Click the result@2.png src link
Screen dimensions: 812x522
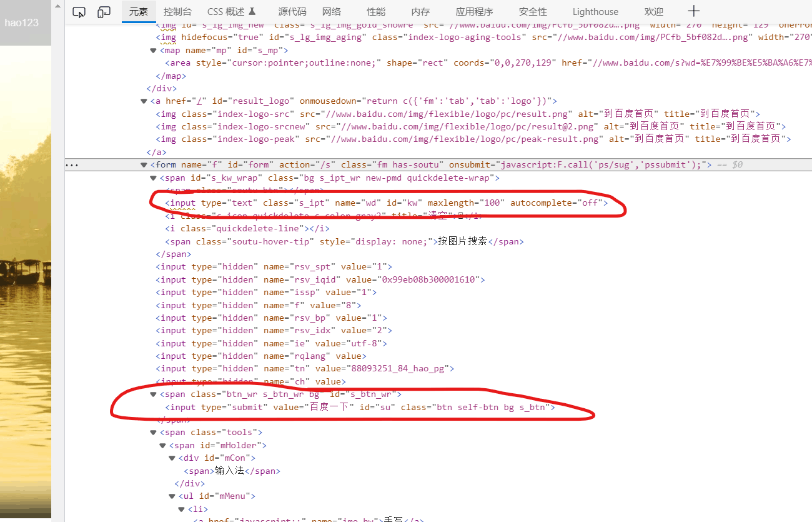[x=466, y=127]
